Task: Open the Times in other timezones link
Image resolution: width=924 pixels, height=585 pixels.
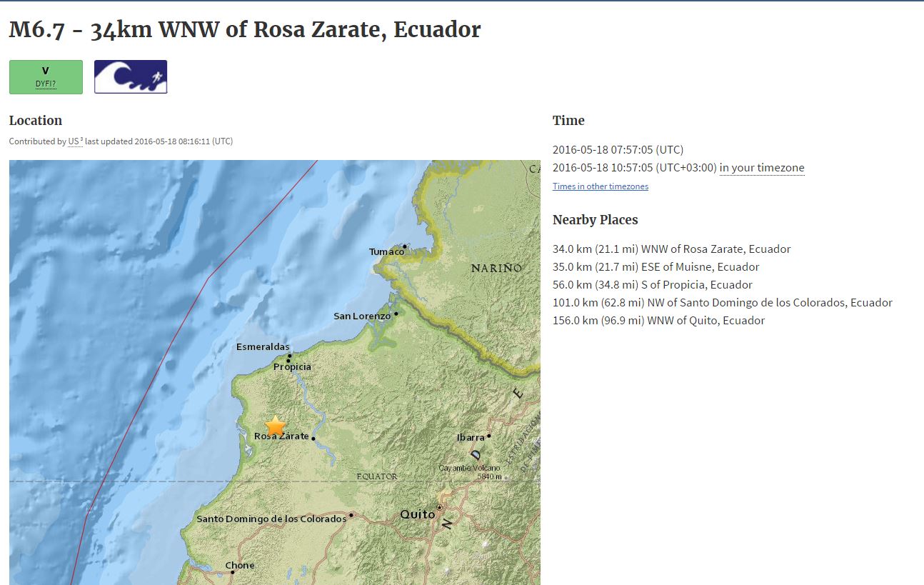Action: click(x=600, y=186)
